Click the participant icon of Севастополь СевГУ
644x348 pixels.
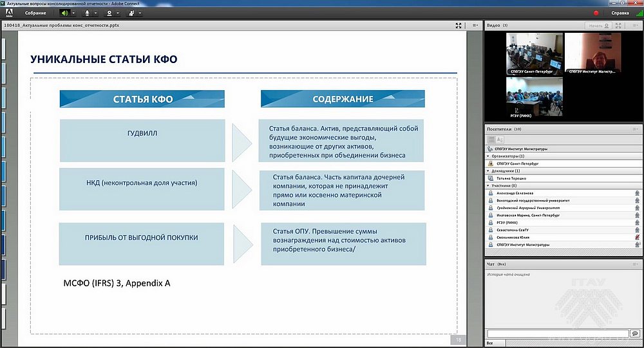coord(490,230)
